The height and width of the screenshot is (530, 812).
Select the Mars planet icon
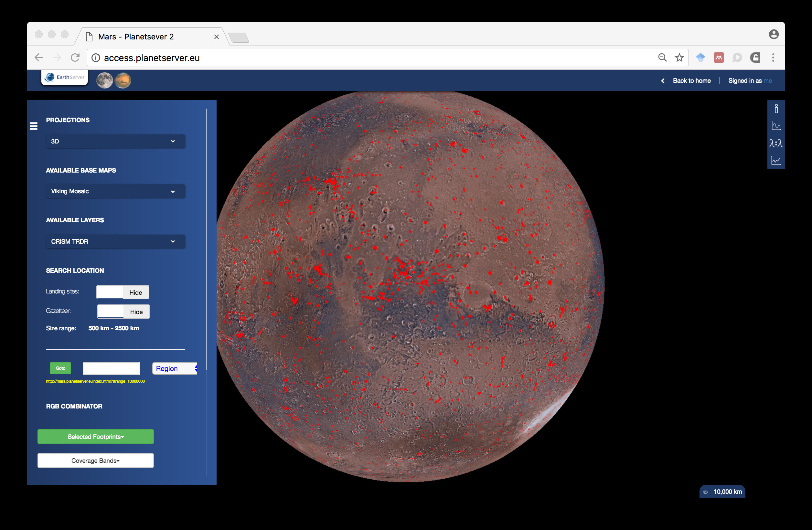point(123,80)
